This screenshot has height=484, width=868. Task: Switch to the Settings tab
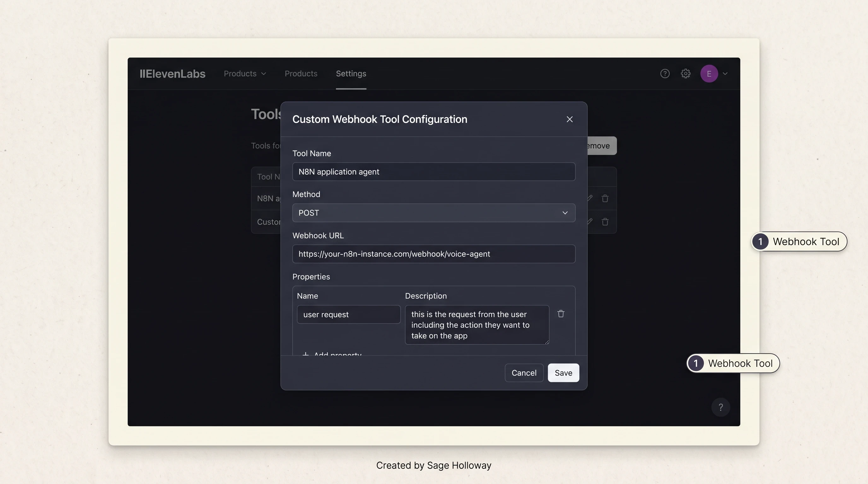click(351, 74)
